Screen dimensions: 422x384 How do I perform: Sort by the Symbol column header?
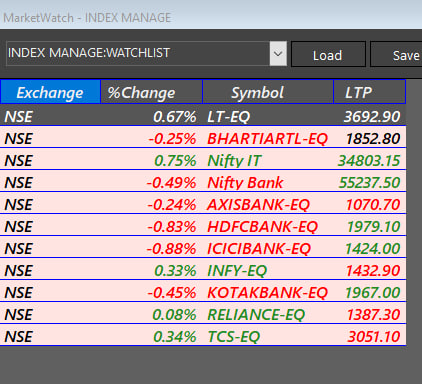[268, 92]
